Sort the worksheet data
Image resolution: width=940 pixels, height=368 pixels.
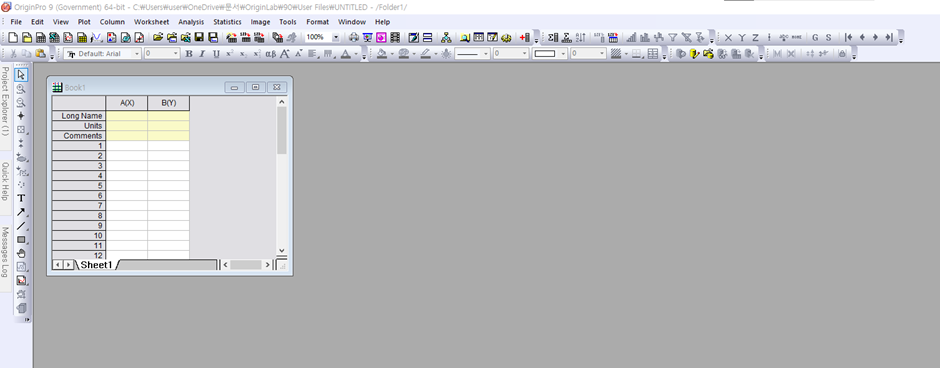[x=580, y=37]
